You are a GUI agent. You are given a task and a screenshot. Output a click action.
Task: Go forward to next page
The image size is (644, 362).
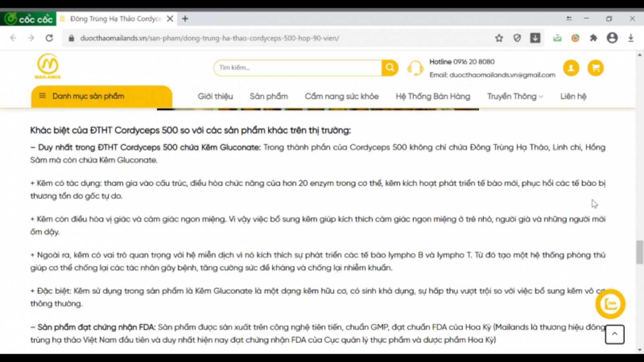(x=31, y=38)
